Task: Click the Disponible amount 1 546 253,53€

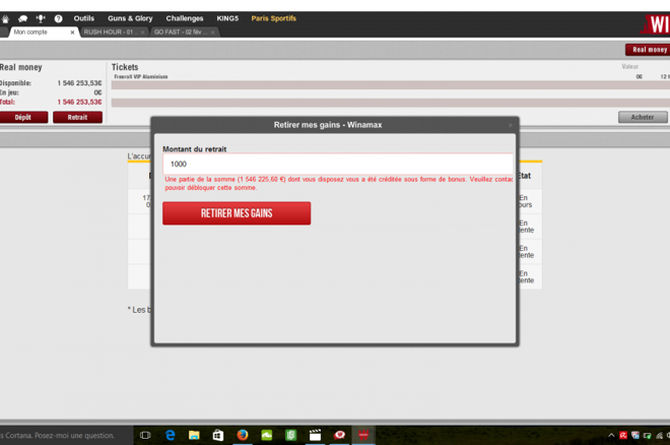Action: pos(79,83)
